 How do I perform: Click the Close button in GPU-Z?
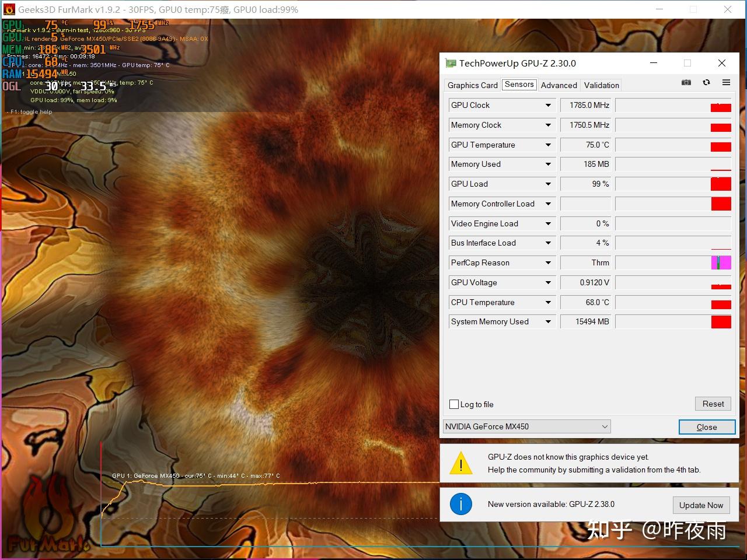pyautogui.click(x=707, y=427)
